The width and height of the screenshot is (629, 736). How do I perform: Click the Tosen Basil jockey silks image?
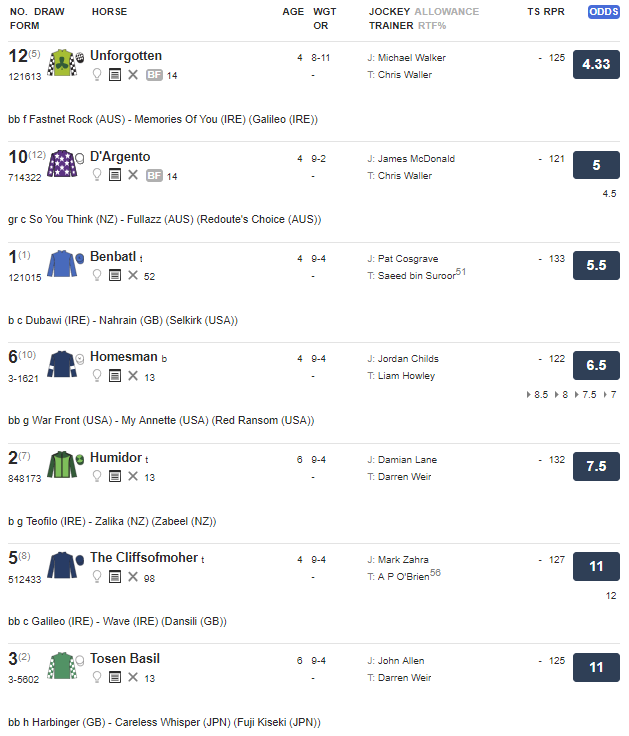62,666
